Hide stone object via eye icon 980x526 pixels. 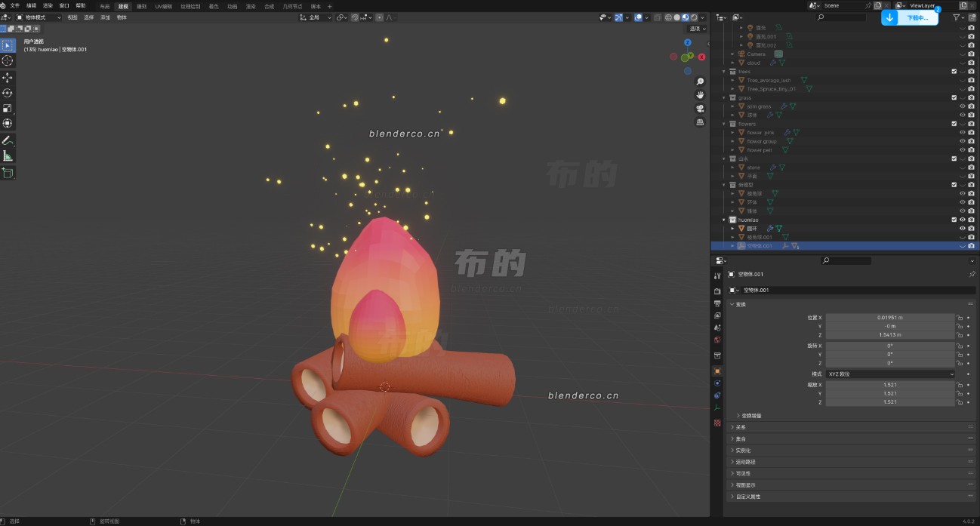[x=963, y=168]
